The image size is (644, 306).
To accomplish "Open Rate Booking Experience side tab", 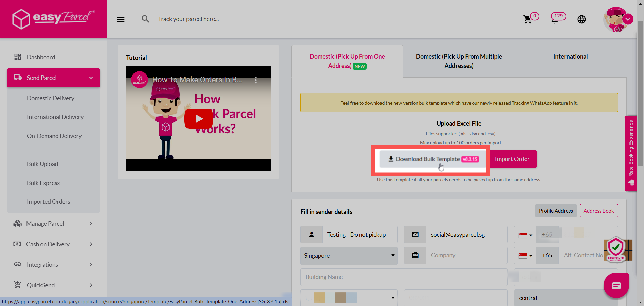I will tap(631, 153).
